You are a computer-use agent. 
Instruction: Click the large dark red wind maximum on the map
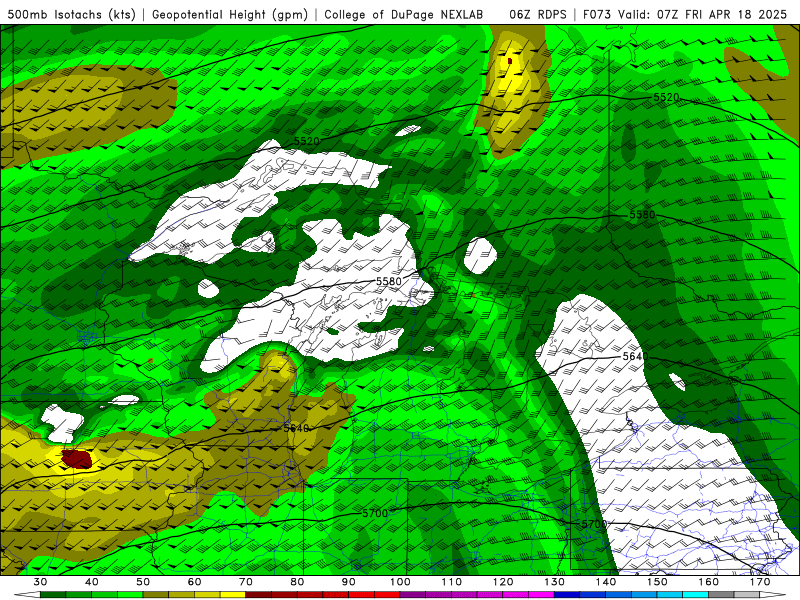77,459
